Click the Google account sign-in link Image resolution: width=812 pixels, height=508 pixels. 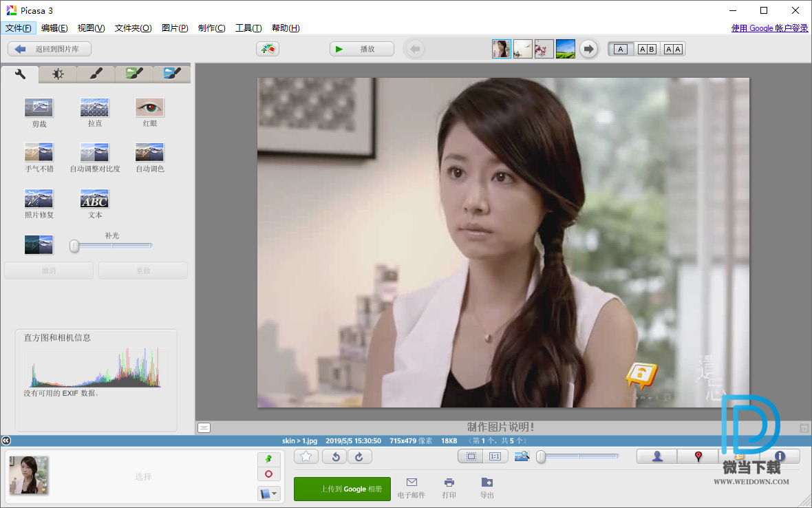click(x=769, y=28)
